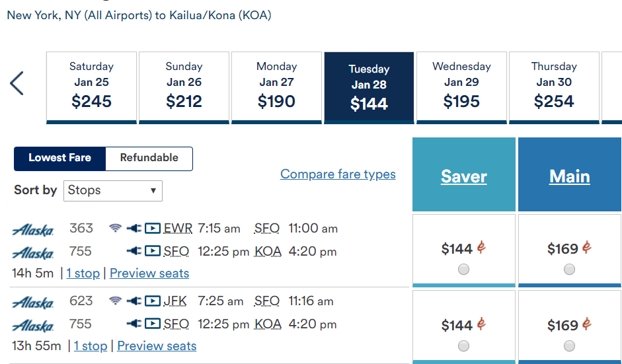The height and width of the screenshot is (364, 622).
Task: Select $169 Main fare for JFK flight
Action: [569, 346]
